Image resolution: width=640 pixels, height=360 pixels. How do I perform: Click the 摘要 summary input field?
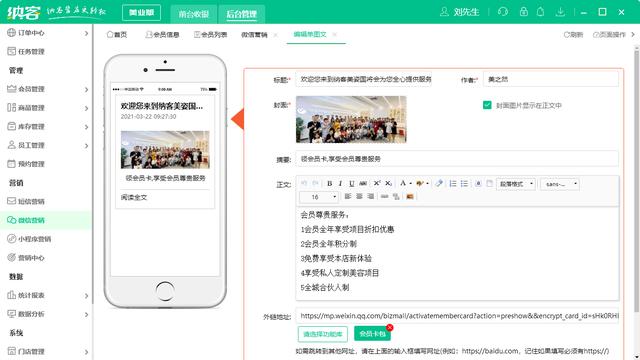click(457, 159)
